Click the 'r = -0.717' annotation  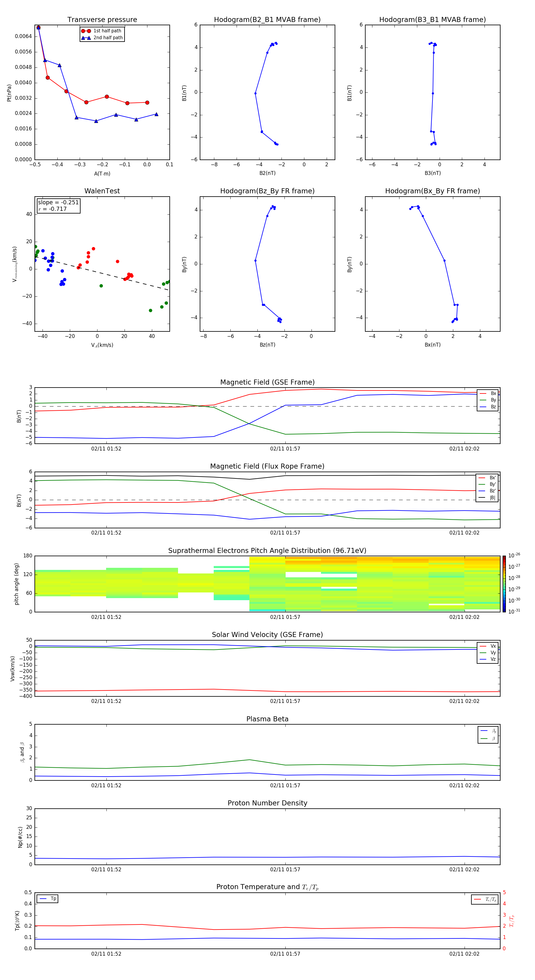coord(53,209)
